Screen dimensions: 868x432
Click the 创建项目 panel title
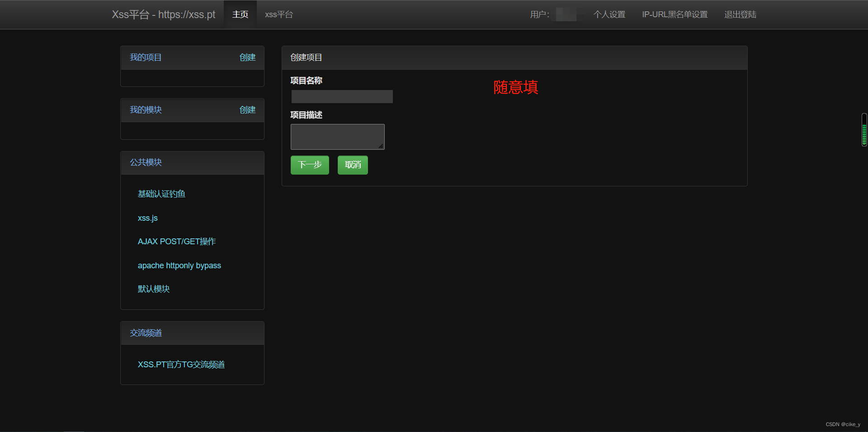coord(306,57)
